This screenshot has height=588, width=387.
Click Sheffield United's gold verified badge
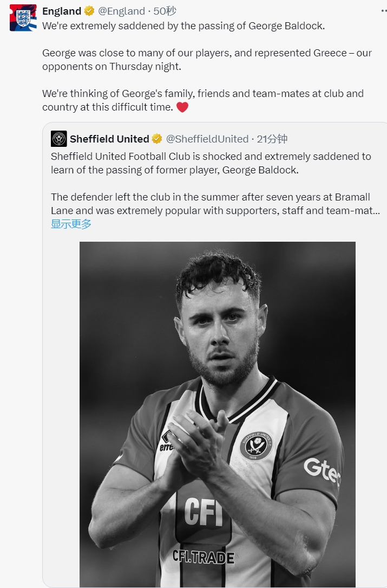(157, 139)
